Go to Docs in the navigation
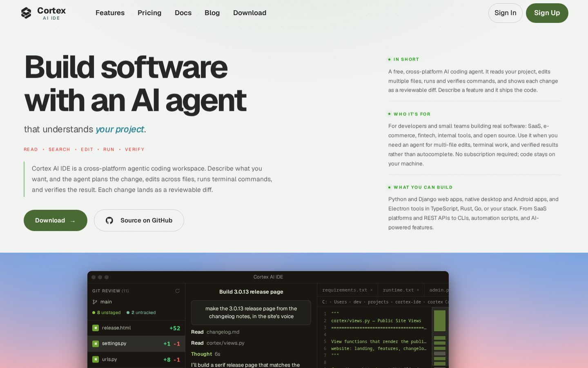Image resolution: width=588 pixels, height=368 pixels. [183, 13]
